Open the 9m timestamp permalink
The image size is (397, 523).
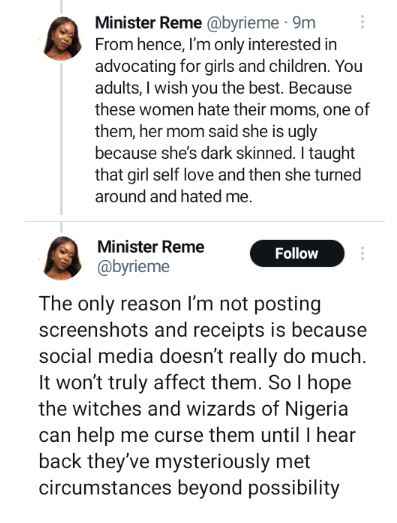coord(304,23)
